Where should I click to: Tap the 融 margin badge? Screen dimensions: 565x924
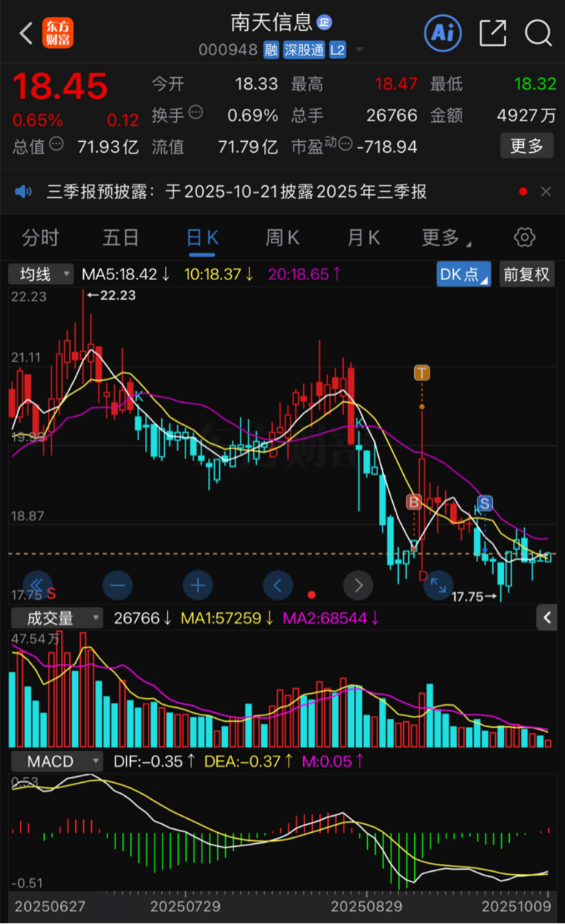(271, 50)
